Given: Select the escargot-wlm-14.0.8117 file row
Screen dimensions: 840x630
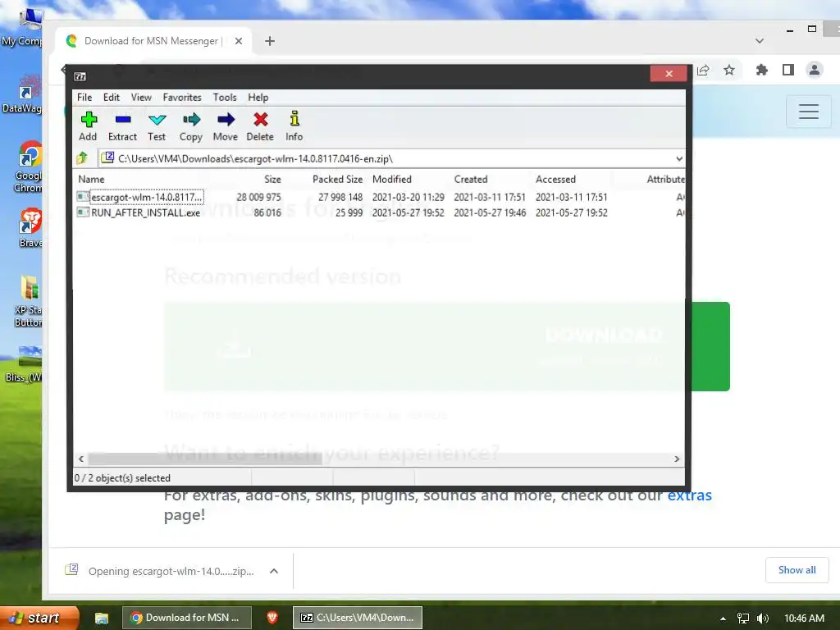Looking at the screenshot, I should [379, 197].
